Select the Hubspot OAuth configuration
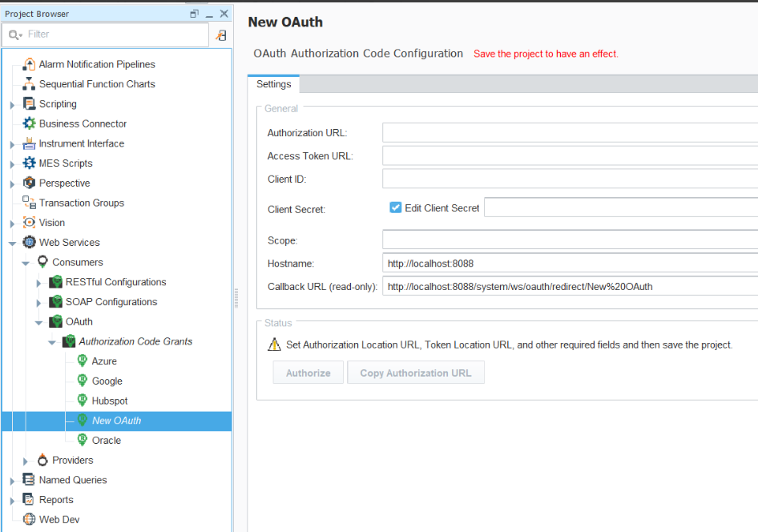The height and width of the screenshot is (532, 758). point(110,401)
